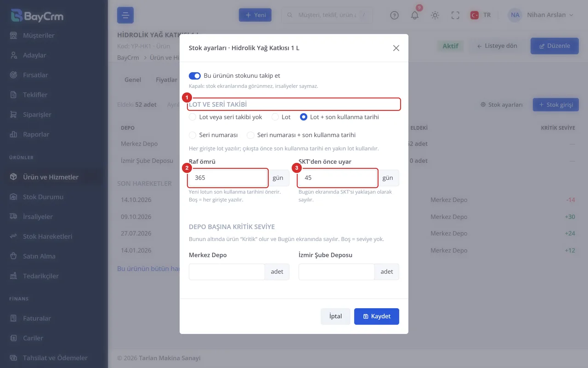Click the Müşteriler sidebar icon
The image size is (588, 368).
click(x=14, y=35)
